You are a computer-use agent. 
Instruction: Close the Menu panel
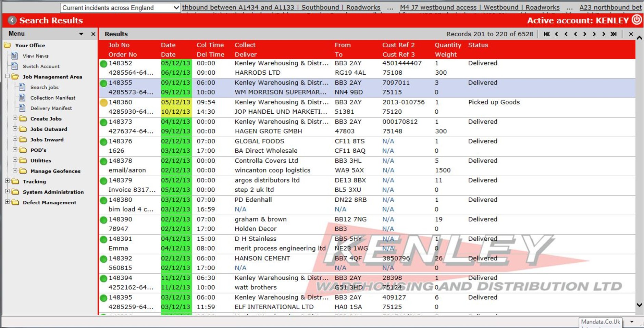93,34
